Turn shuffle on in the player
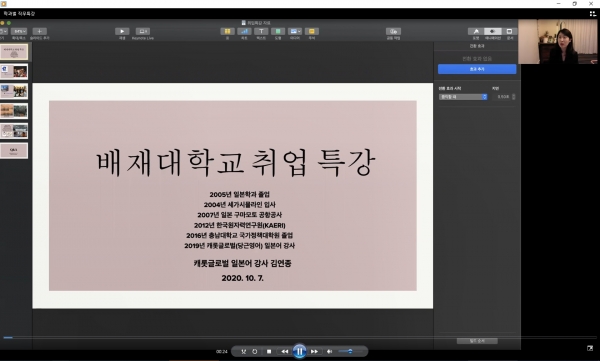 [243, 351]
